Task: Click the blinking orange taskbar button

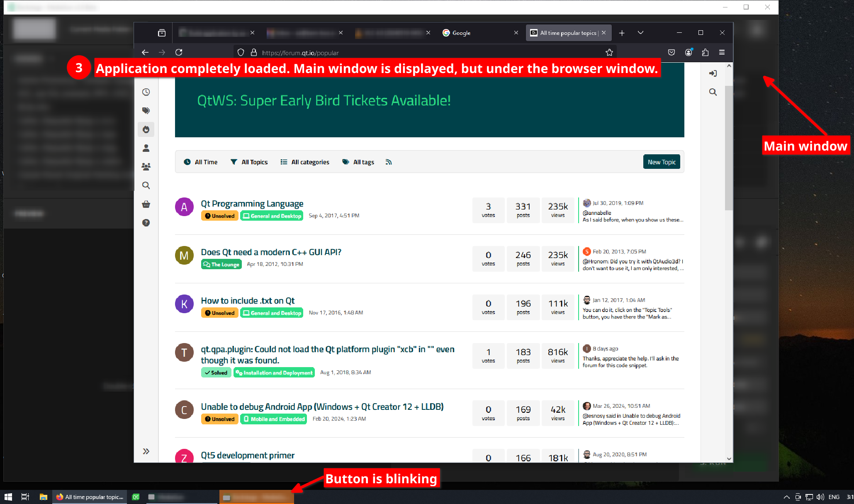Action: (x=257, y=497)
